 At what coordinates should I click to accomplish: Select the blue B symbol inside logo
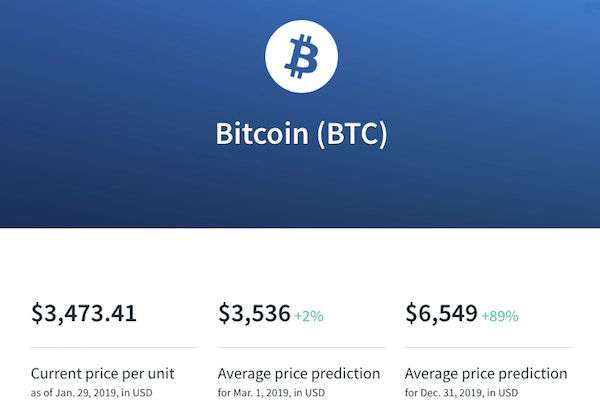pyautogui.click(x=302, y=57)
